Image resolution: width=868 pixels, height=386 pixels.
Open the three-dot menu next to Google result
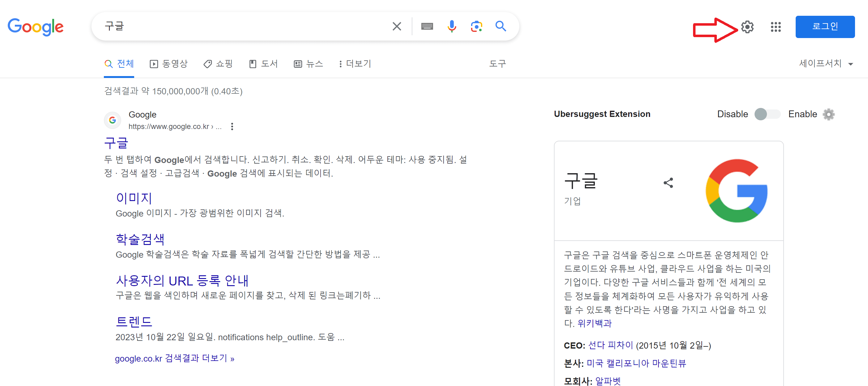click(232, 127)
